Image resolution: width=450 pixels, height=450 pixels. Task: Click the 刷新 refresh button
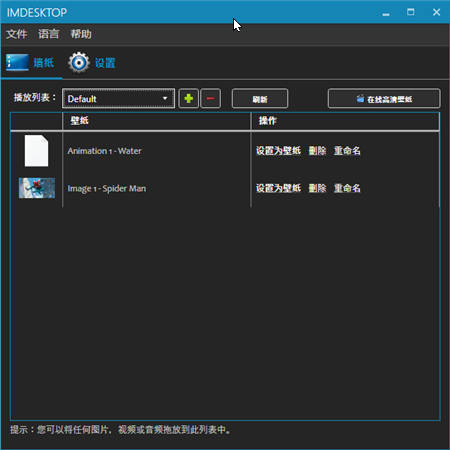[x=260, y=99]
